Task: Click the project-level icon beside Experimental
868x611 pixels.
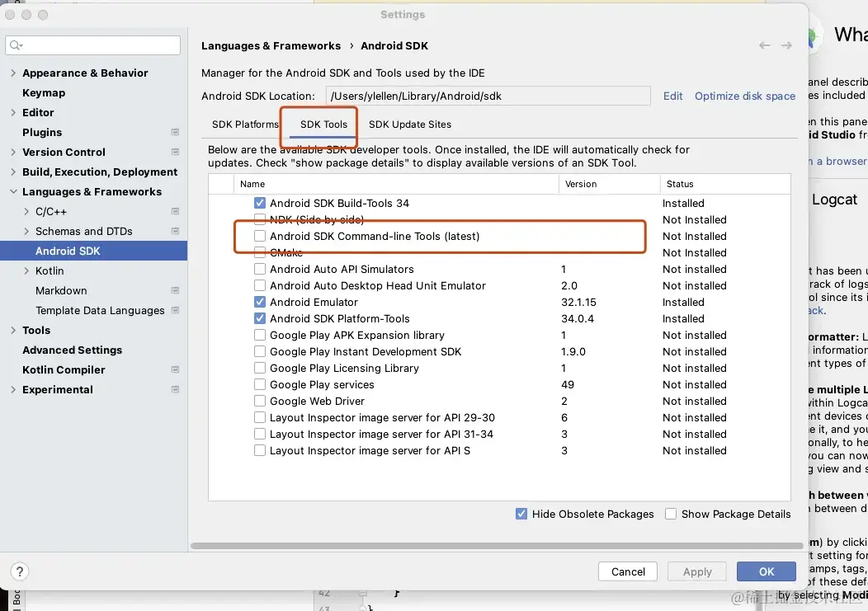Action: coord(175,390)
